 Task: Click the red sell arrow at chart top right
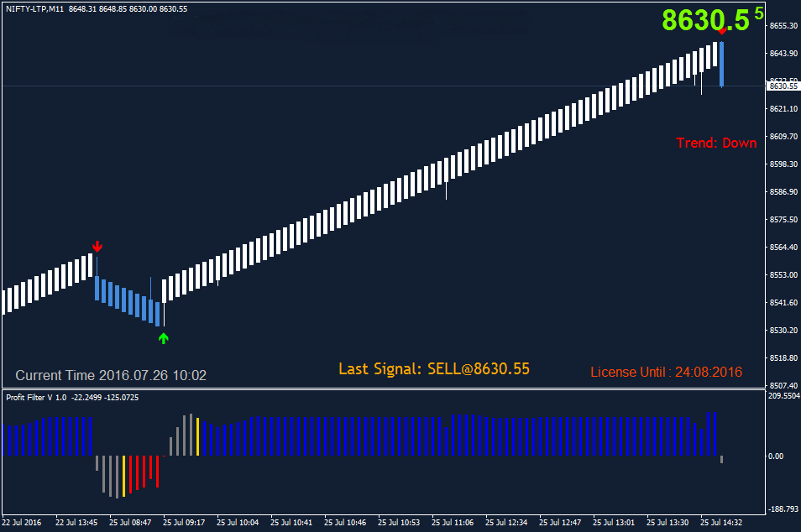(x=722, y=32)
